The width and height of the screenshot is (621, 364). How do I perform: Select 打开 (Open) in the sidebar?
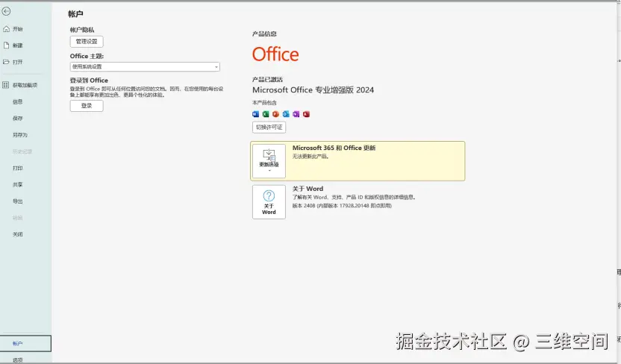point(17,62)
